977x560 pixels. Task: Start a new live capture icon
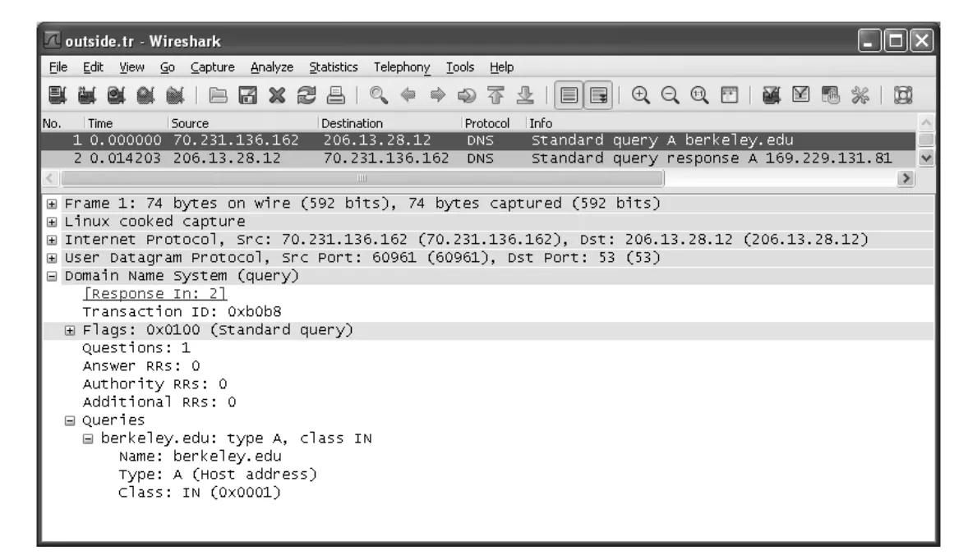[116, 95]
